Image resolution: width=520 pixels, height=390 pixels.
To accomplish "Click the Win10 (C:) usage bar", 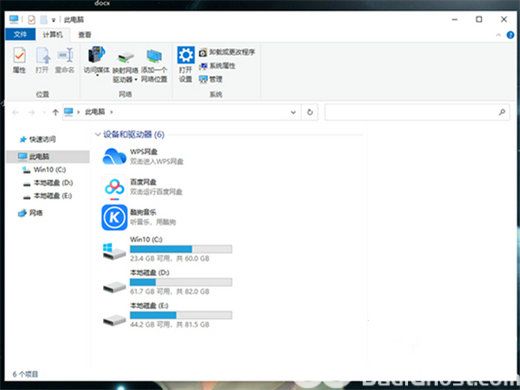I will pyautogui.click(x=181, y=249).
